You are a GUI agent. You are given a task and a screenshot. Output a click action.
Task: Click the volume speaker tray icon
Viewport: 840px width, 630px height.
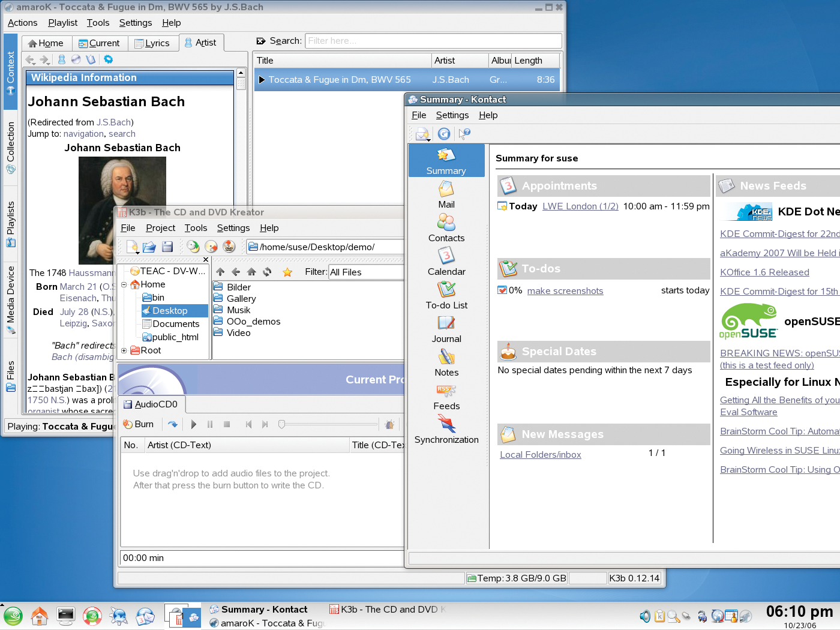[x=645, y=616]
